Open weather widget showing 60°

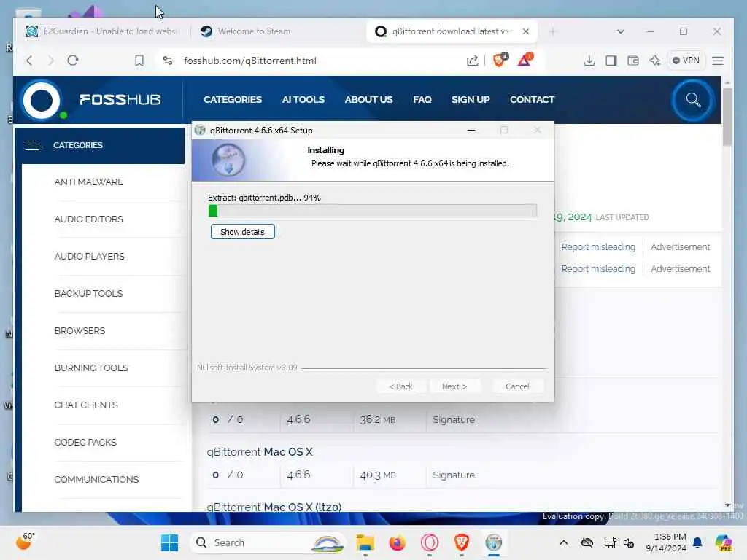pyautogui.click(x=25, y=542)
